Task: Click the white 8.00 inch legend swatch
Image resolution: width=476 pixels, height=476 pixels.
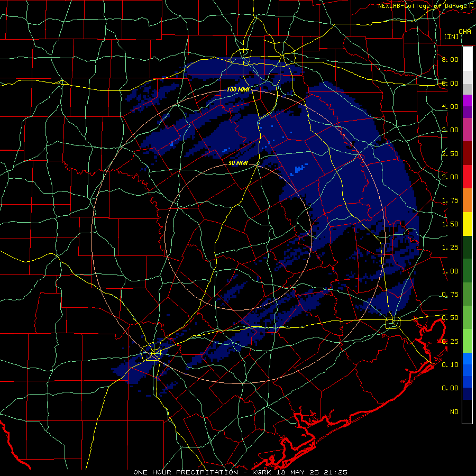Action: point(467,59)
